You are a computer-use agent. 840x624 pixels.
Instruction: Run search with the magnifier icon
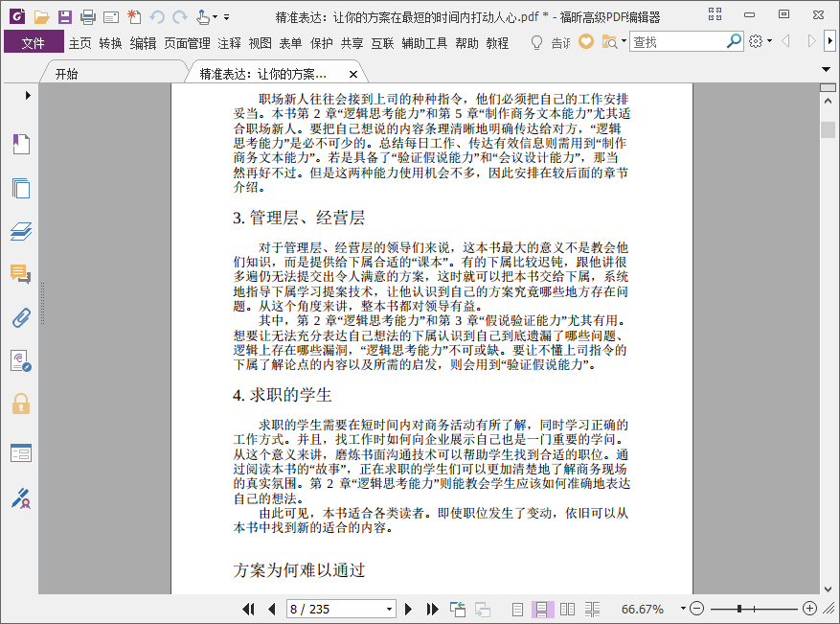(x=734, y=41)
